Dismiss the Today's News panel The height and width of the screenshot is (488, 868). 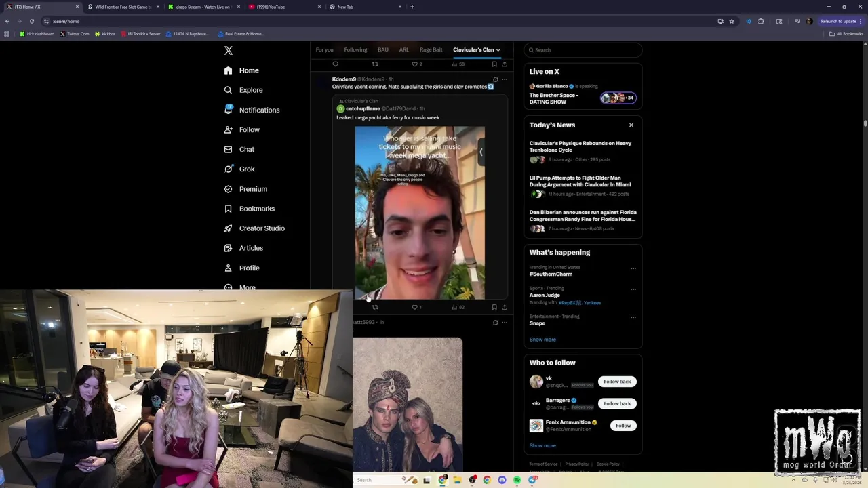(631, 125)
